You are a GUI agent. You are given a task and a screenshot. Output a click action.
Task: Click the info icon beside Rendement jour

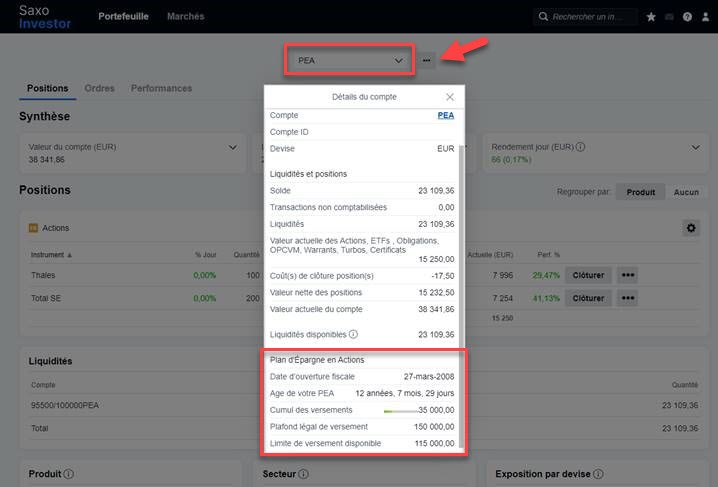[x=580, y=147]
